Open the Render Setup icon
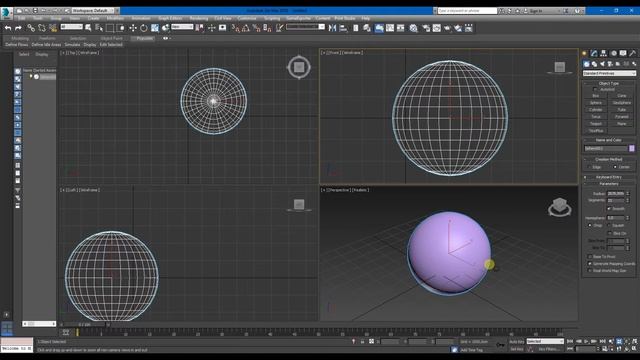 coord(426,28)
